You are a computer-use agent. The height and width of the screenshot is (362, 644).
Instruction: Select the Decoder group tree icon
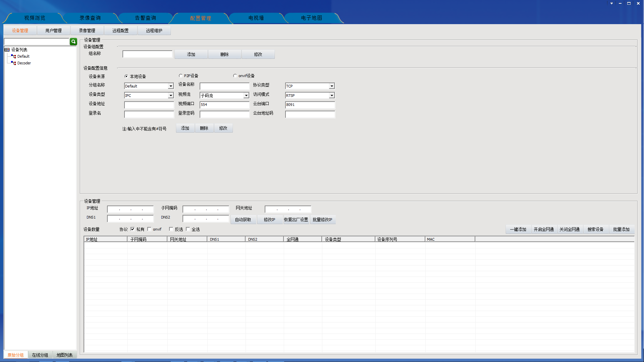point(14,63)
